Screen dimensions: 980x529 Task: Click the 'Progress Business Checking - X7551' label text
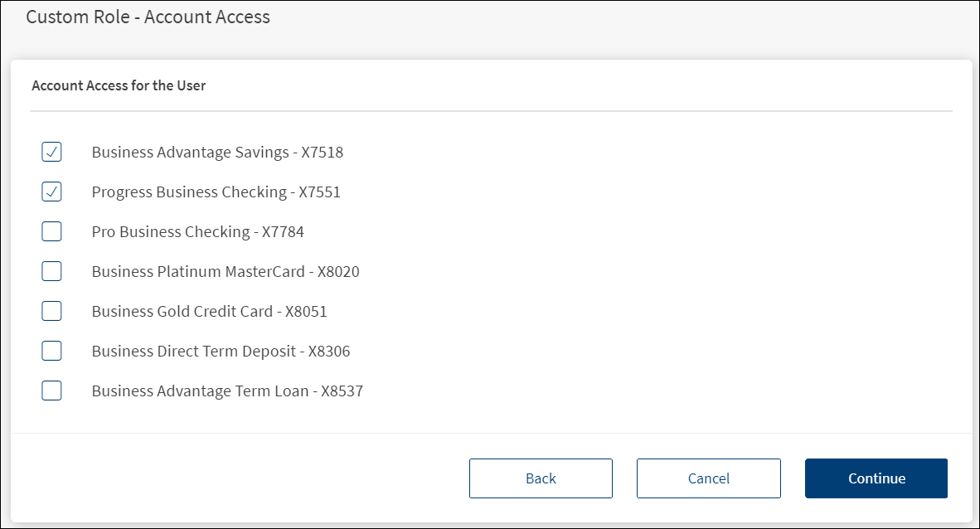click(216, 192)
